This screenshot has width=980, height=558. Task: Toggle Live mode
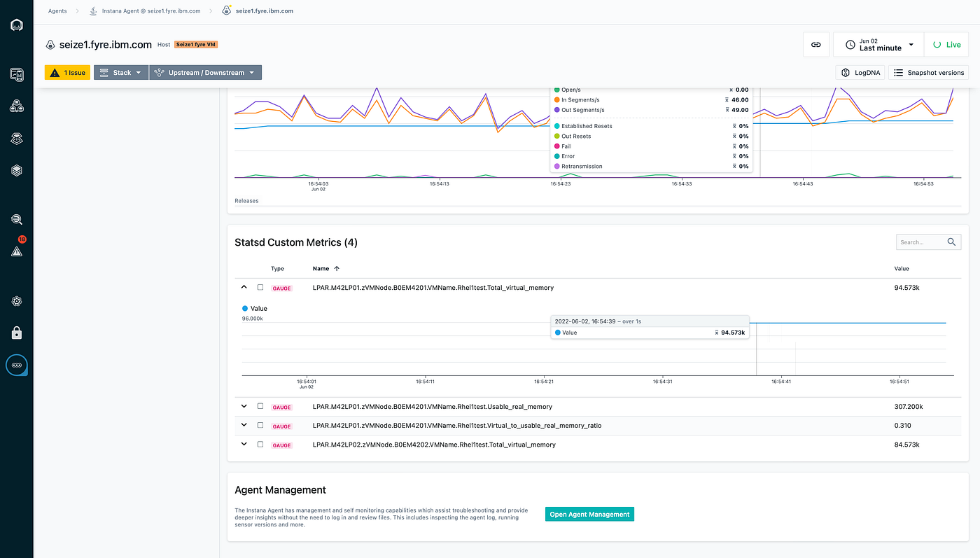pos(946,44)
